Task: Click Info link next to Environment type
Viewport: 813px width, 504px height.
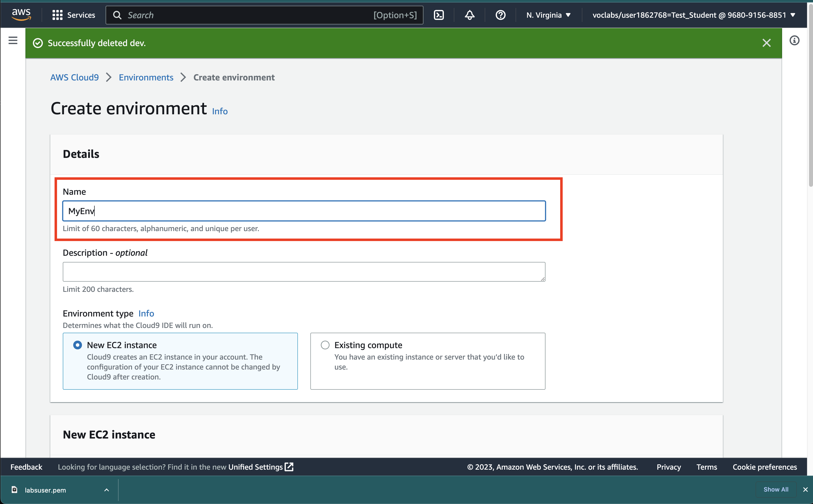Action: (146, 313)
